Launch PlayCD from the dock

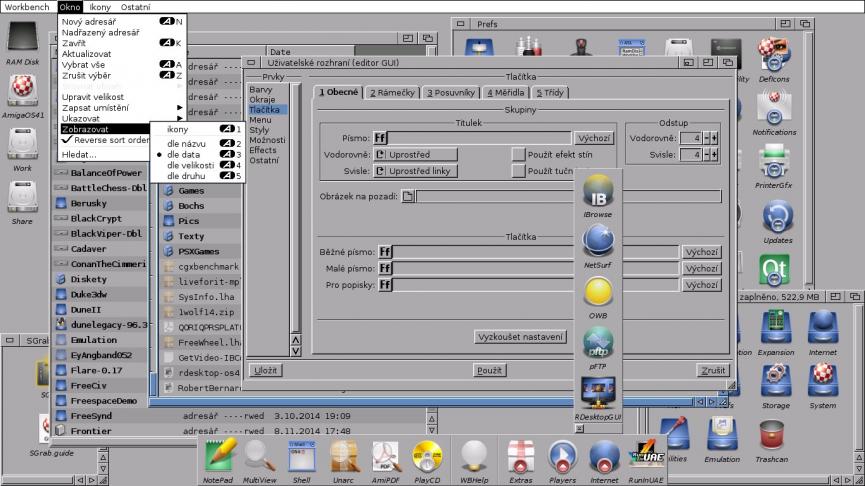[427, 458]
